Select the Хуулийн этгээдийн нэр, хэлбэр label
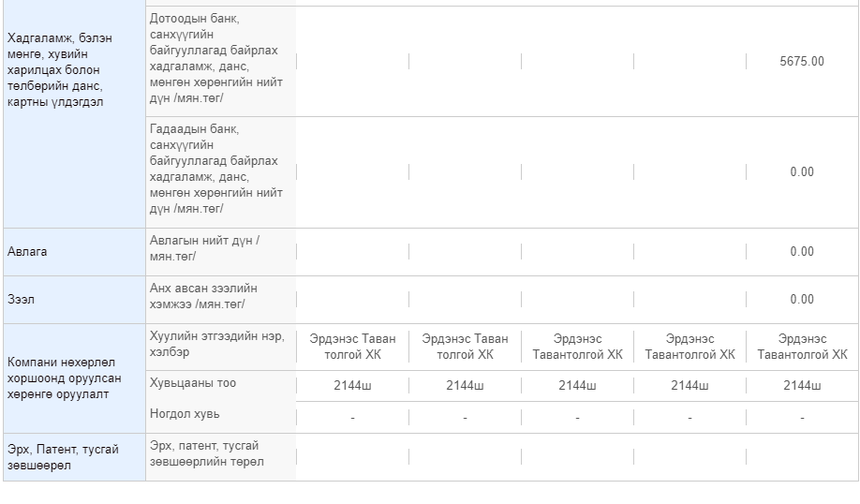The image size is (860, 504). [x=217, y=344]
